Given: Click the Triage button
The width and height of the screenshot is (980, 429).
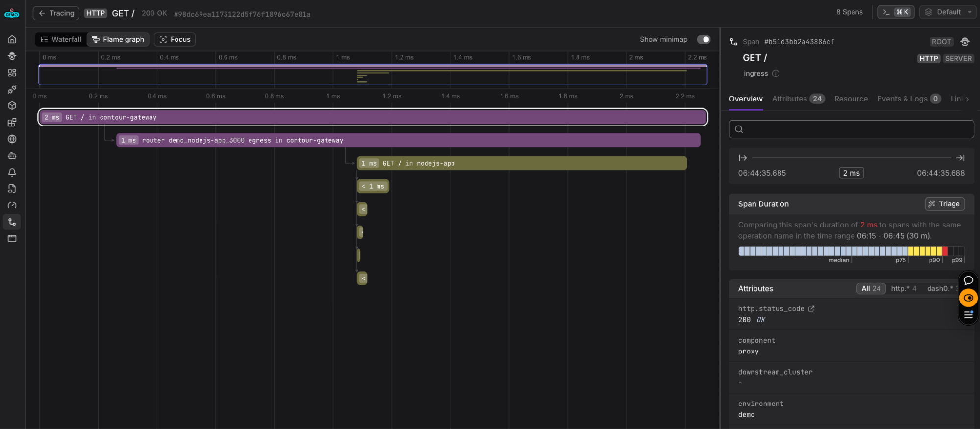Looking at the screenshot, I should tap(945, 204).
